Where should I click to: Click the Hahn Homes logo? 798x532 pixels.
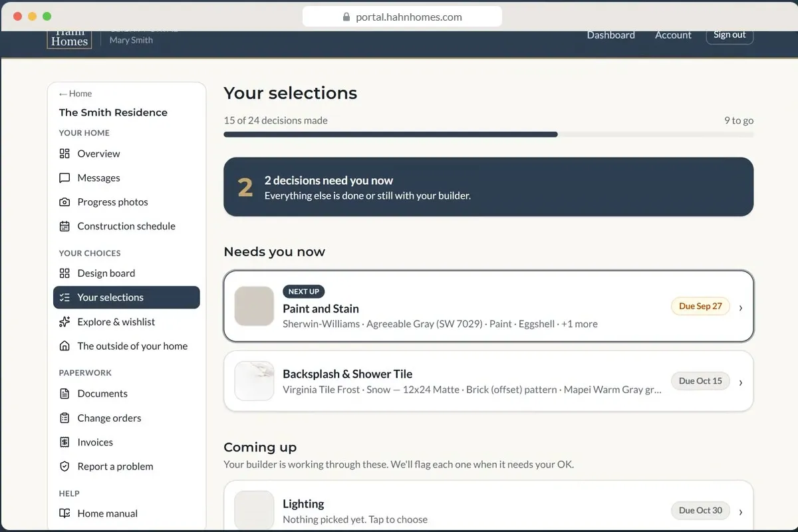(x=69, y=38)
